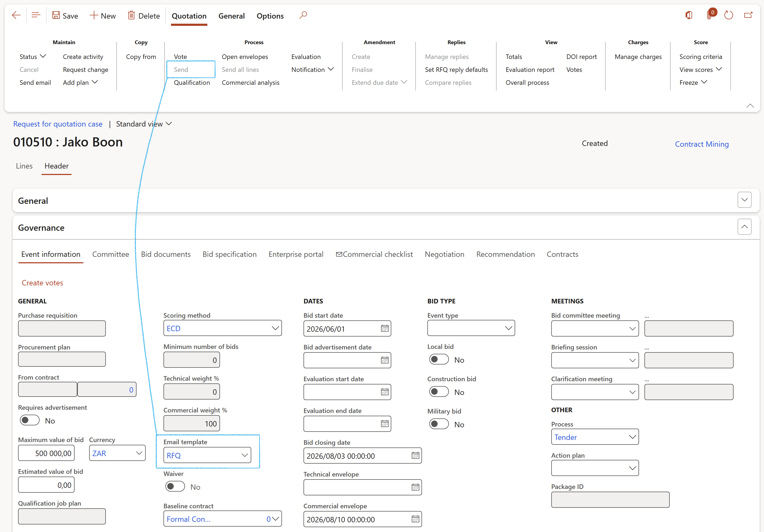Open Bid start date calendar picker
764x532 pixels.
(385, 328)
